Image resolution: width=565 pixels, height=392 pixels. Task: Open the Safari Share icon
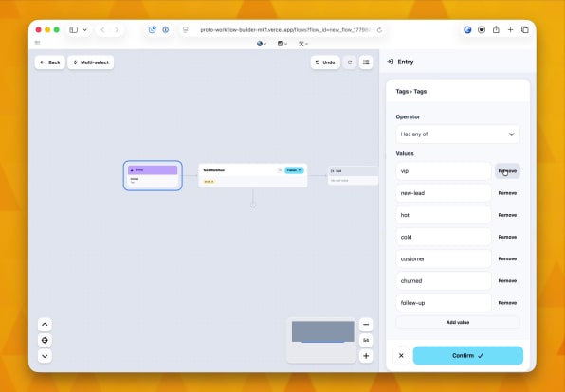(x=496, y=29)
